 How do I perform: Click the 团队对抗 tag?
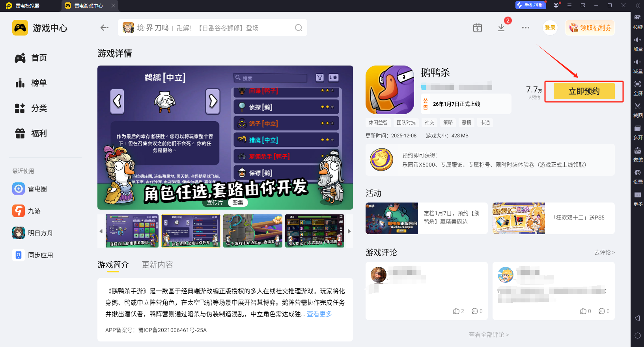point(406,123)
